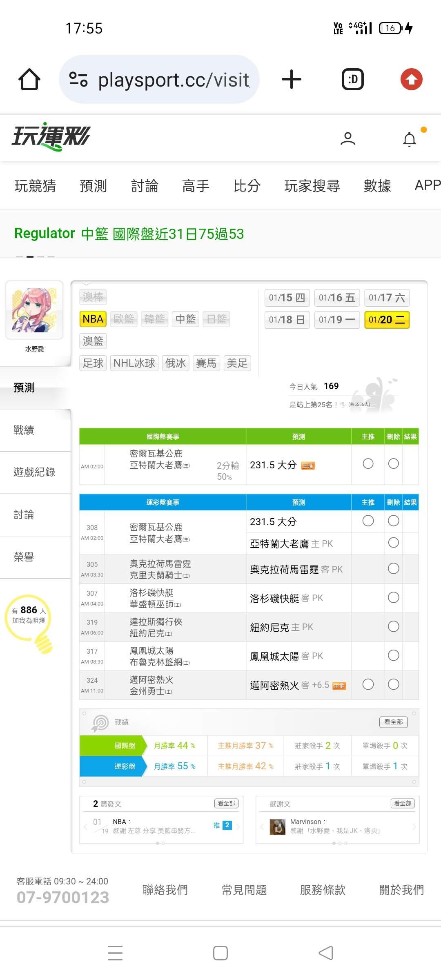Open 聯絡我們 footer link
Image resolution: width=441 pixels, height=980 pixels.
(x=165, y=890)
